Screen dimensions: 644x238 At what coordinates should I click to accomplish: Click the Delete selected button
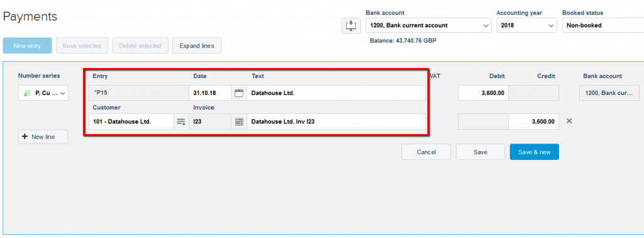pyautogui.click(x=140, y=45)
